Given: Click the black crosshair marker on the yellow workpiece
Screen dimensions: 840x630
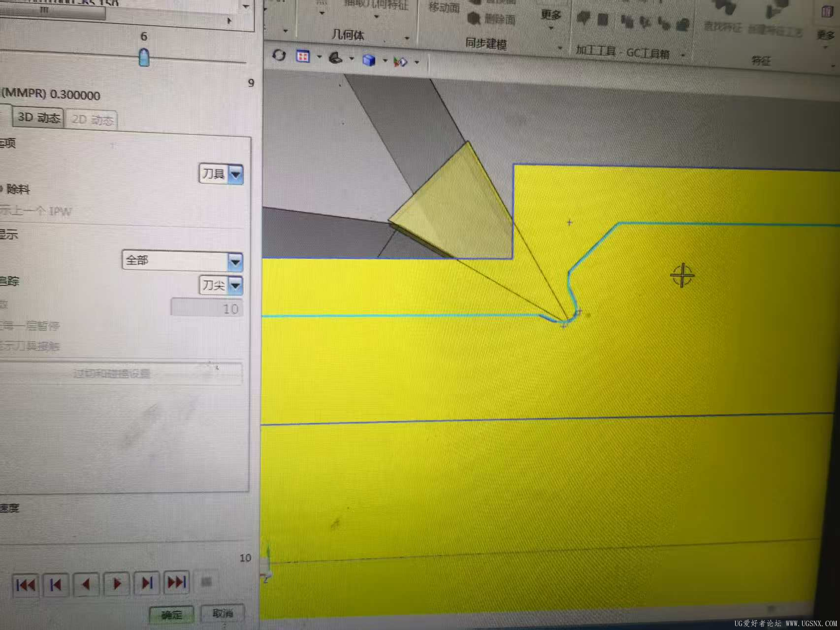Looking at the screenshot, I should [682, 275].
